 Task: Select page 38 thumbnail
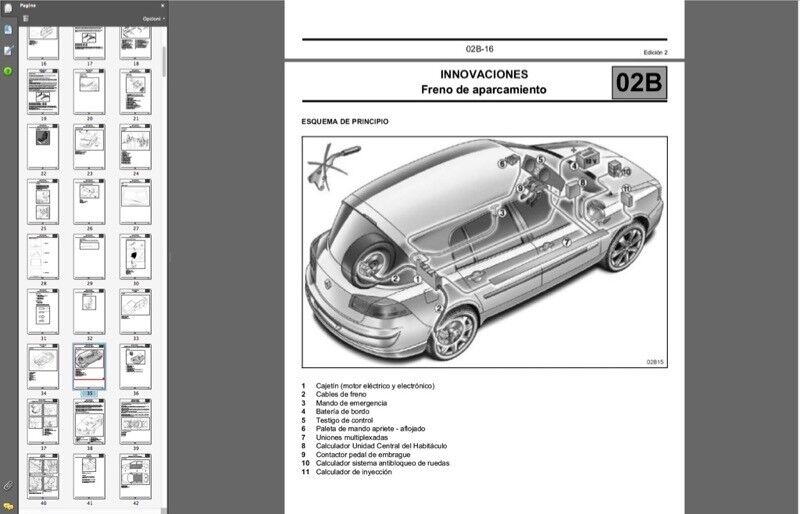89,422
